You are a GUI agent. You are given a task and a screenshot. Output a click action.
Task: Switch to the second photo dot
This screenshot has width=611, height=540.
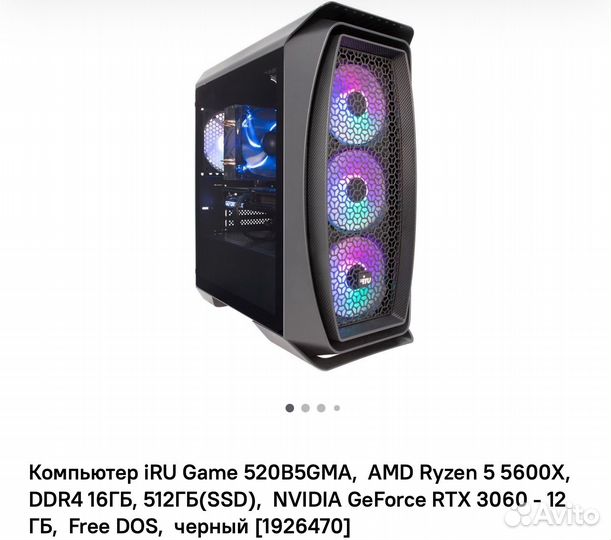click(x=306, y=408)
